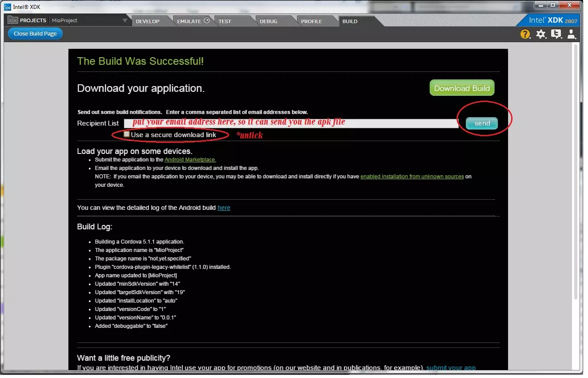This screenshot has width=588, height=378.
Task: Click the 'The Build Was Successful!' heading
Action: click(x=140, y=61)
